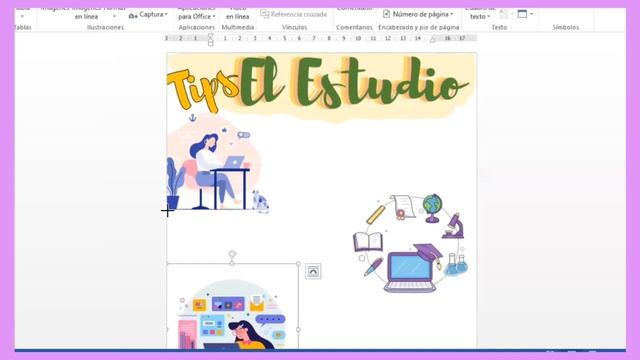
Task: Click the window-shaped icon in Texto group
Action: [522, 14]
